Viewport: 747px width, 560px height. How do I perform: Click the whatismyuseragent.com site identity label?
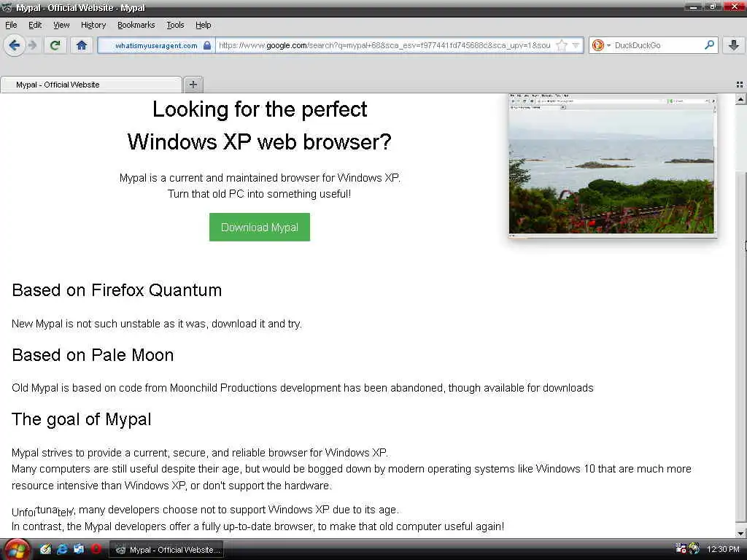click(x=156, y=46)
